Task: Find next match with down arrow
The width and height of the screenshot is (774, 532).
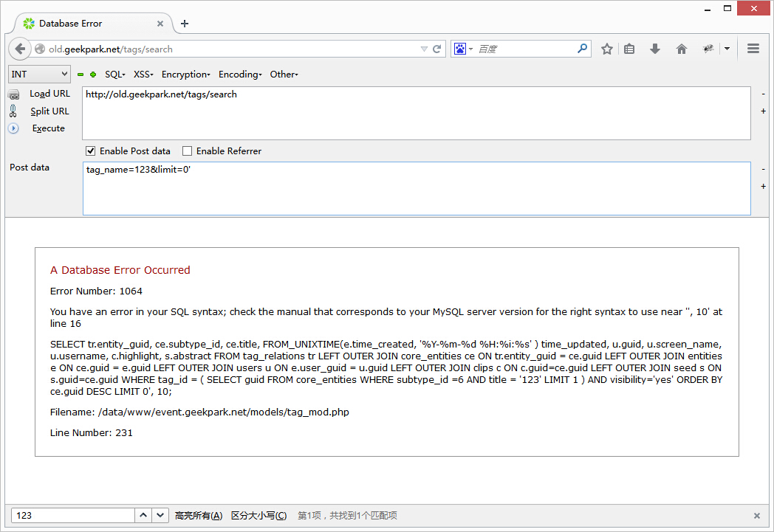Action: point(160,515)
